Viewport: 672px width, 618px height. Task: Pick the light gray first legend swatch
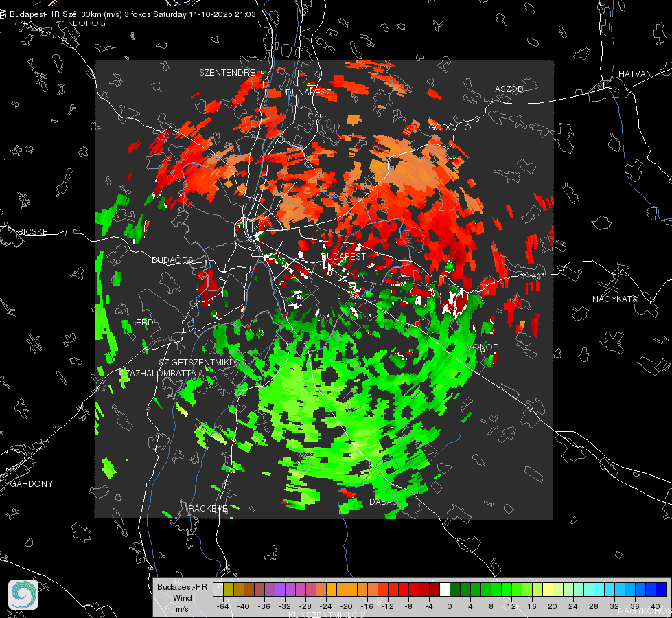pos(218,589)
